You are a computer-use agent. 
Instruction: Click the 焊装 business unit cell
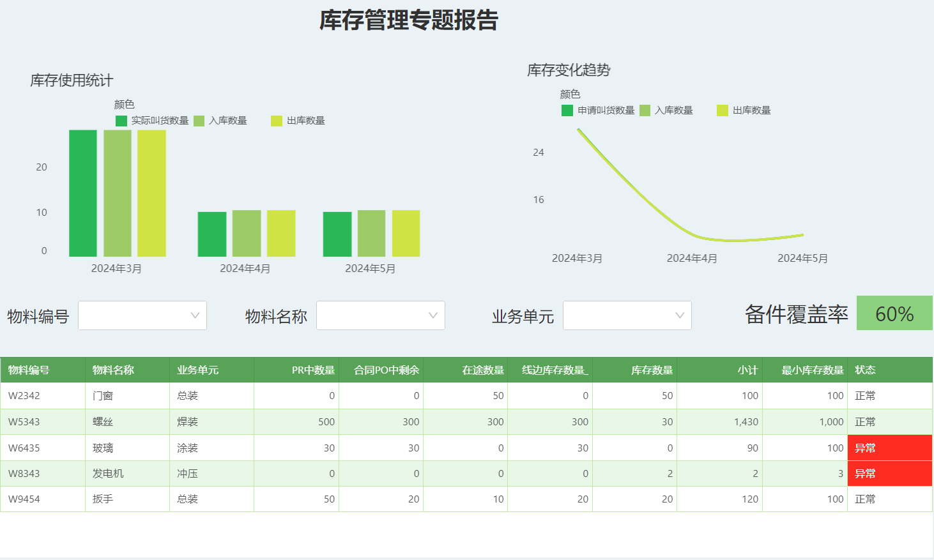pos(211,422)
